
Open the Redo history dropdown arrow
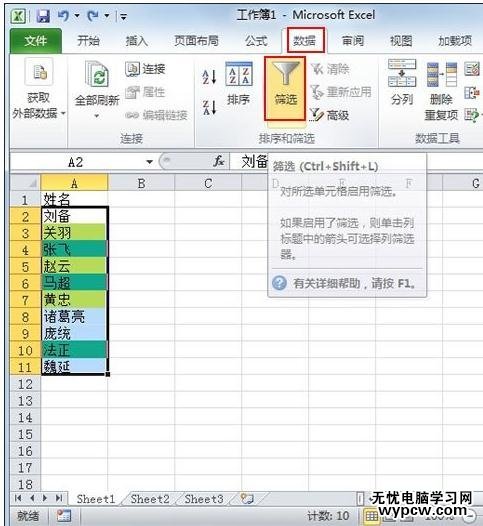(x=107, y=16)
